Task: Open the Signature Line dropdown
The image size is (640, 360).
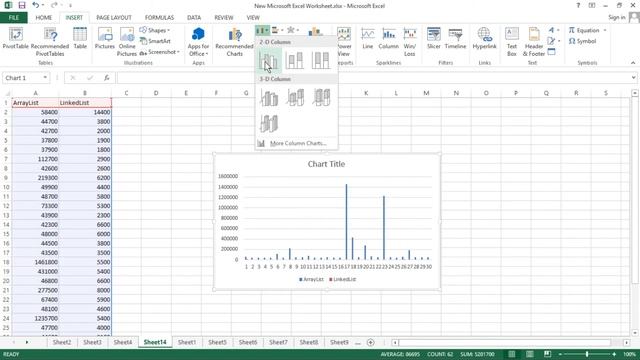Action: [553, 41]
